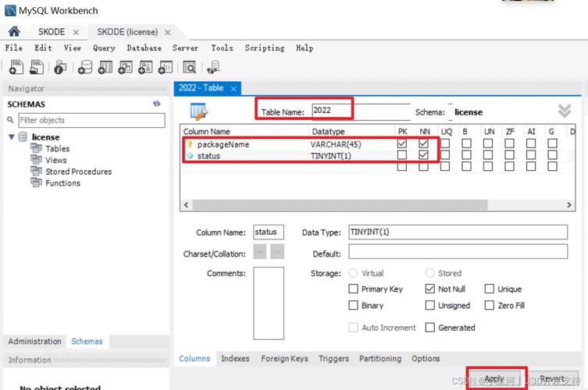The height and width of the screenshot is (390, 588).
Task: Click the filter objects search icon
Action: click(10, 120)
